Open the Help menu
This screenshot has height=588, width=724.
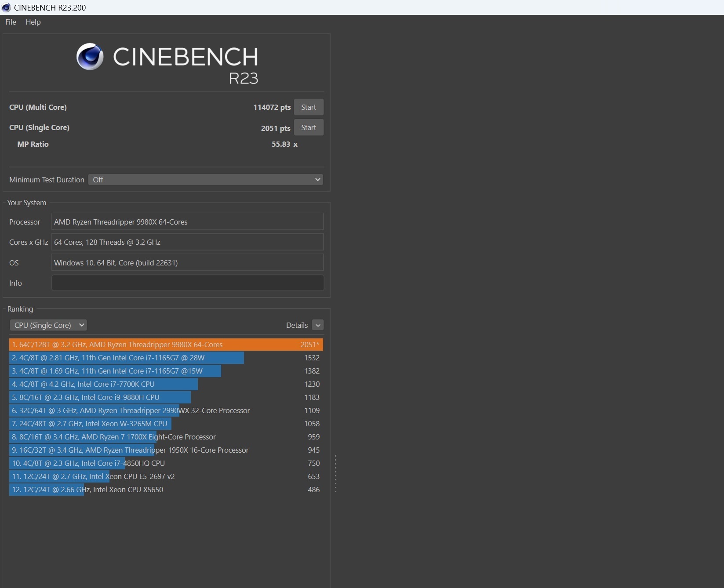click(33, 22)
